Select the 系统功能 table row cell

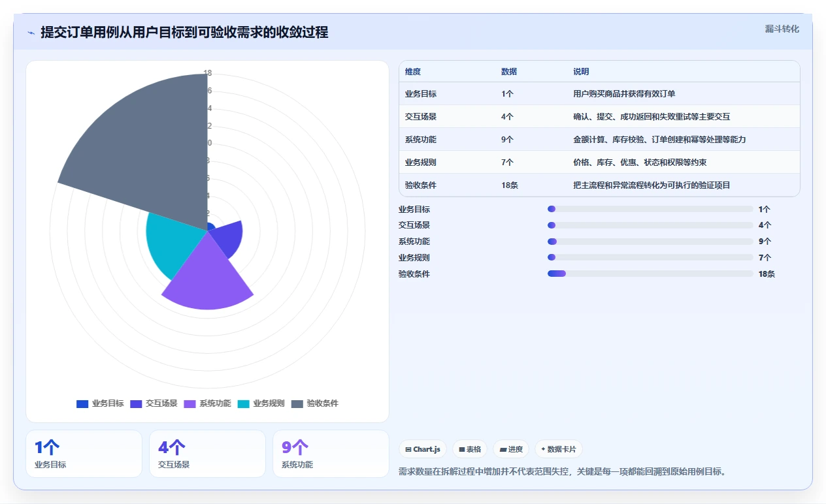(x=421, y=140)
